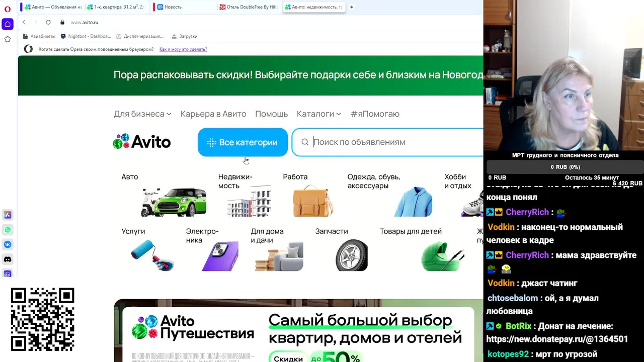Click the donatepay.ru link in chat

click(557, 339)
